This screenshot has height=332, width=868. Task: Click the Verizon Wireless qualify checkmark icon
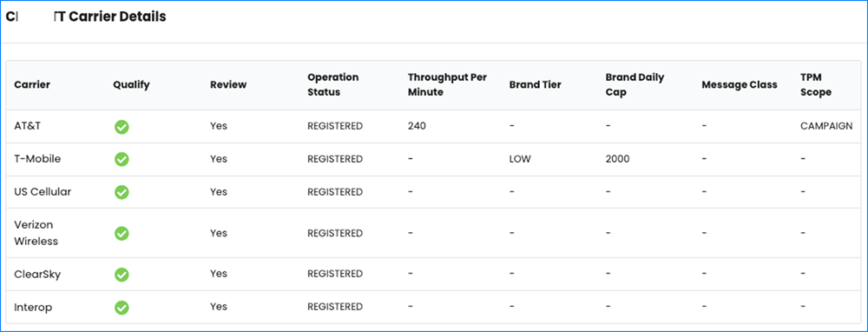pyautogui.click(x=122, y=233)
